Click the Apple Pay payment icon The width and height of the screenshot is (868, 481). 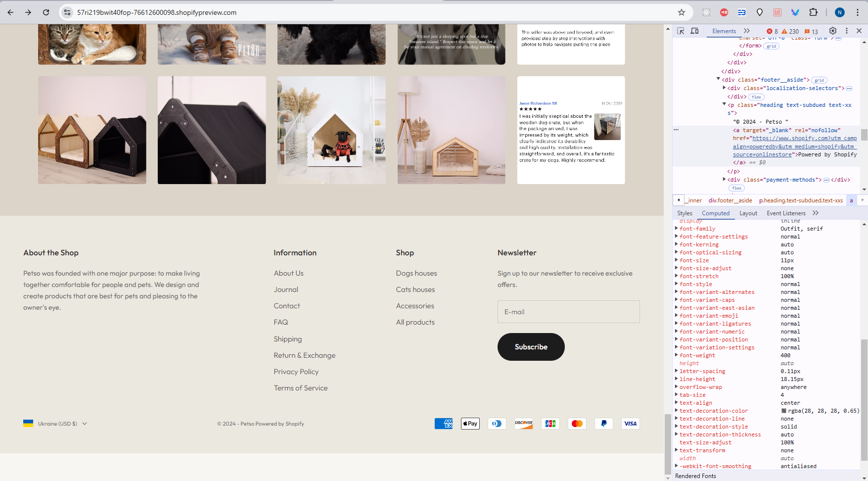click(470, 424)
